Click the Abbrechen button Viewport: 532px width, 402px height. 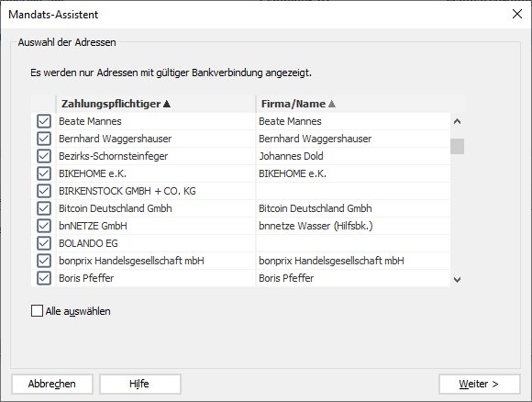coord(52,384)
